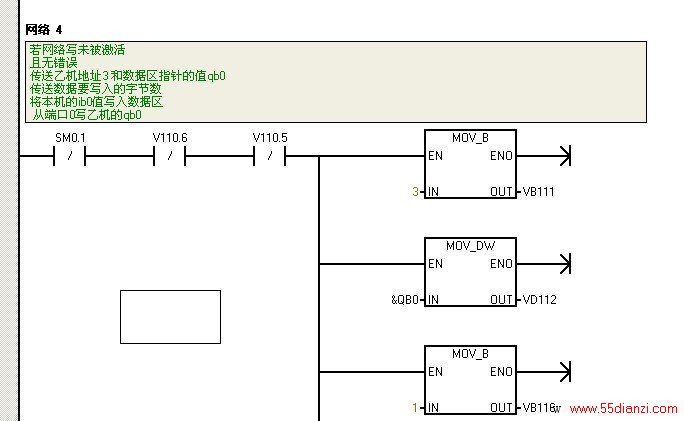The image size is (684, 421).
Task: Click the V110.6 address label
Action: click(170, 138)
